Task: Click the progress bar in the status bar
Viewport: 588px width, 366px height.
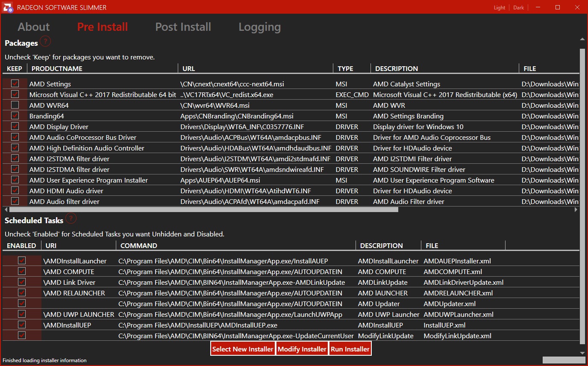Action: tap(563, 360)
